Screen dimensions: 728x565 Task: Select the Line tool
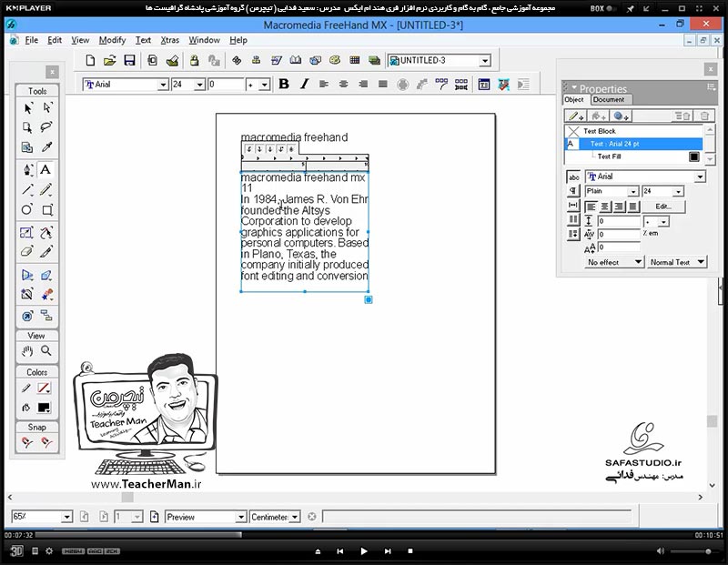pyautogui.click(x=27, y=189)
